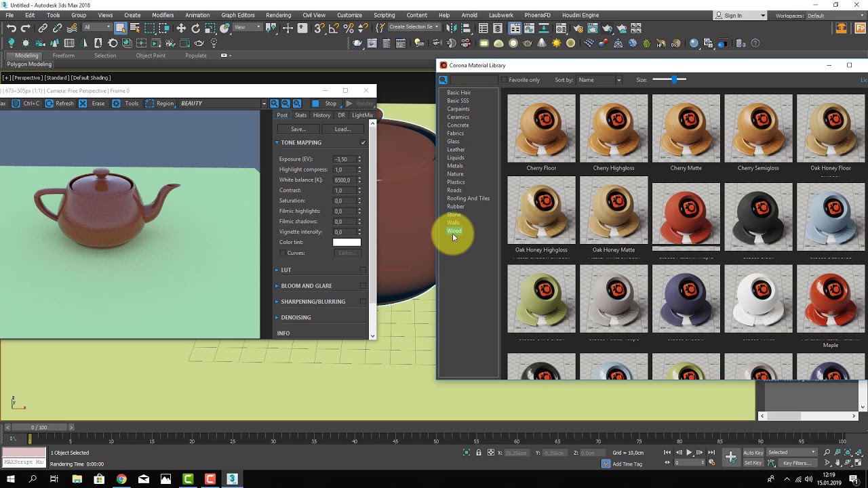Viewport: 868px width, 488px height.
Task: Select the Metals category in material library
Action: coord(455,166)
